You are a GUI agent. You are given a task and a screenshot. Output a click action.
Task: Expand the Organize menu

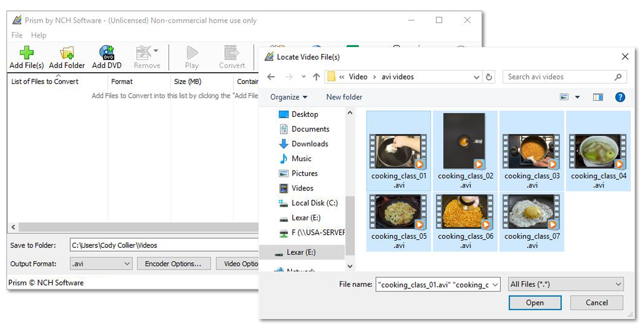coord(288,97)
